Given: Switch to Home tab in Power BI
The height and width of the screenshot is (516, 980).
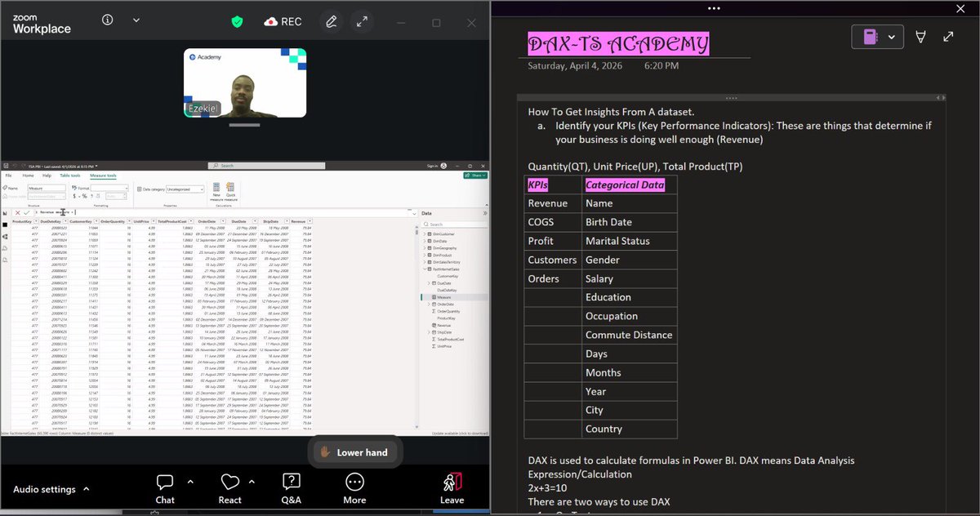Looking at the screenshot, I should pyautogui.click(x=28, y=176).
